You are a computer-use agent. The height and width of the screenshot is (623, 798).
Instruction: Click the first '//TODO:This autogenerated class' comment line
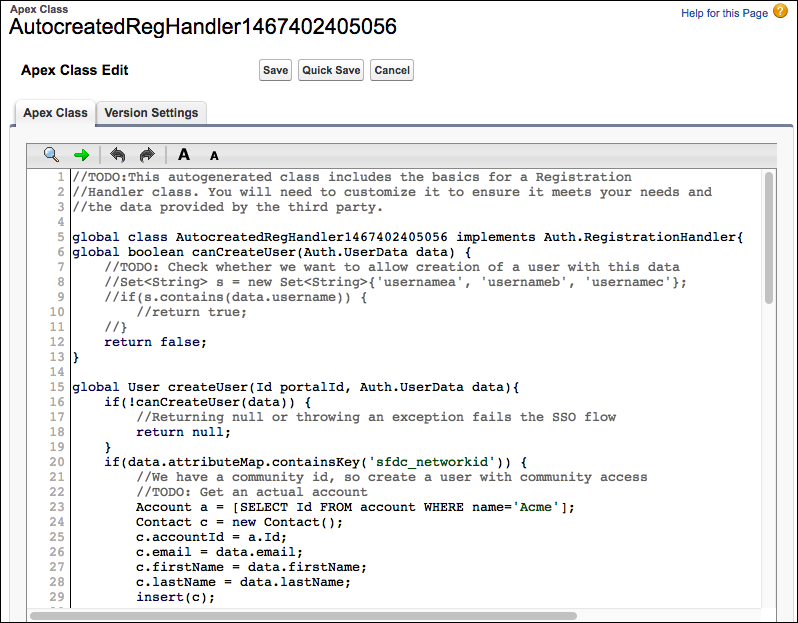(352, 177)
